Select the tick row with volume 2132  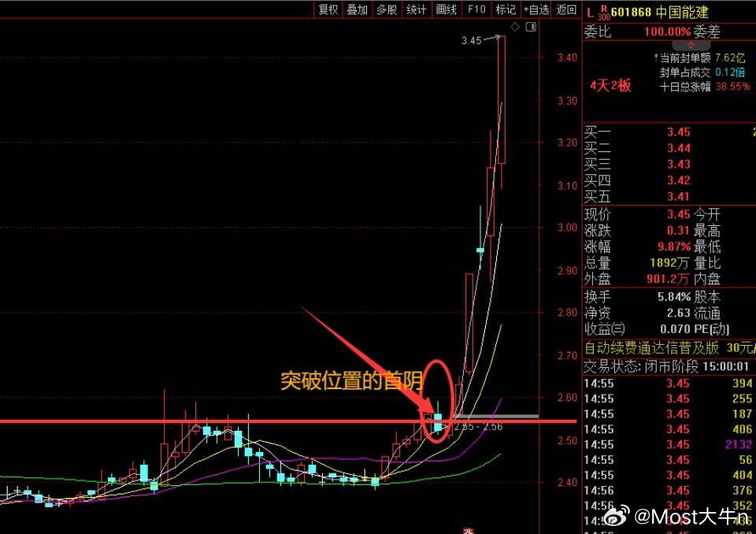[x=669, y=444]
